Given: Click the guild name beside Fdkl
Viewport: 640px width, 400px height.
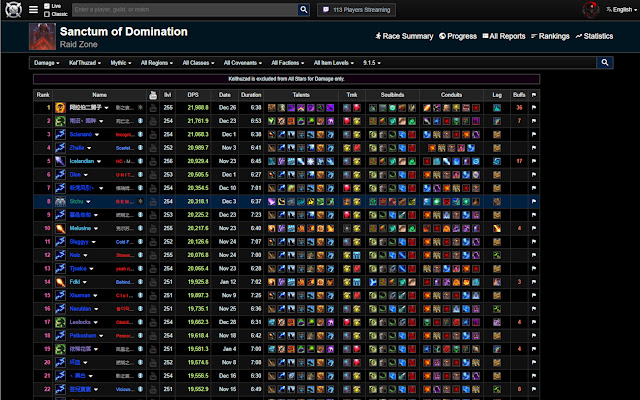Looking at the screenshot, I should coord(124,282).
